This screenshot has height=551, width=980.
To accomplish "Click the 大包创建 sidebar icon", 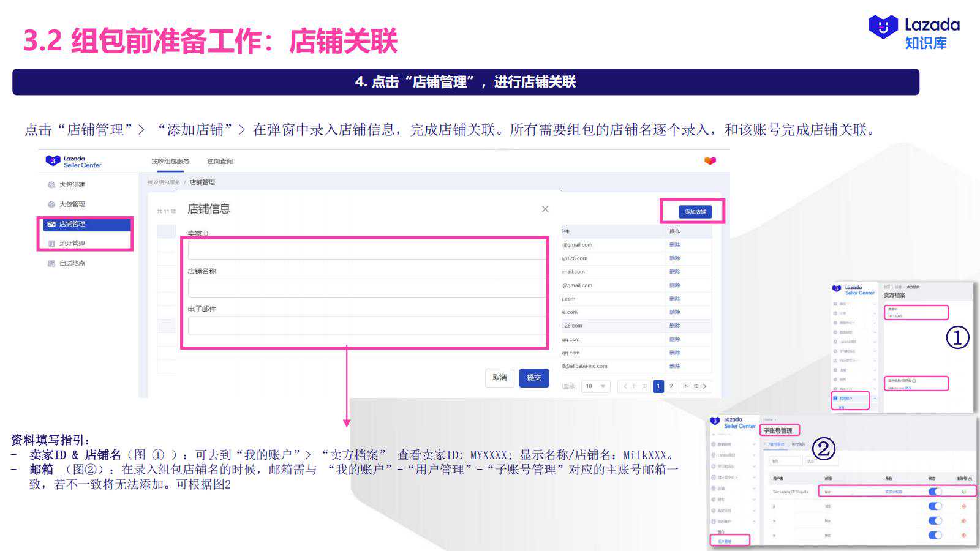I will [51, 184].
